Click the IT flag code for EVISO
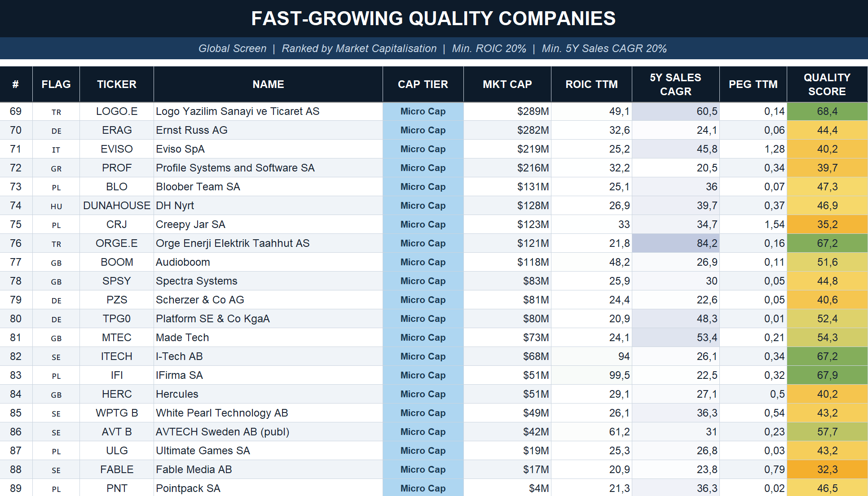The image size is (868, 496). [56, 150]
